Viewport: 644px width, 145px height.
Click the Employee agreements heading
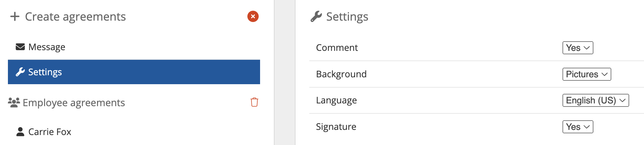74,102
